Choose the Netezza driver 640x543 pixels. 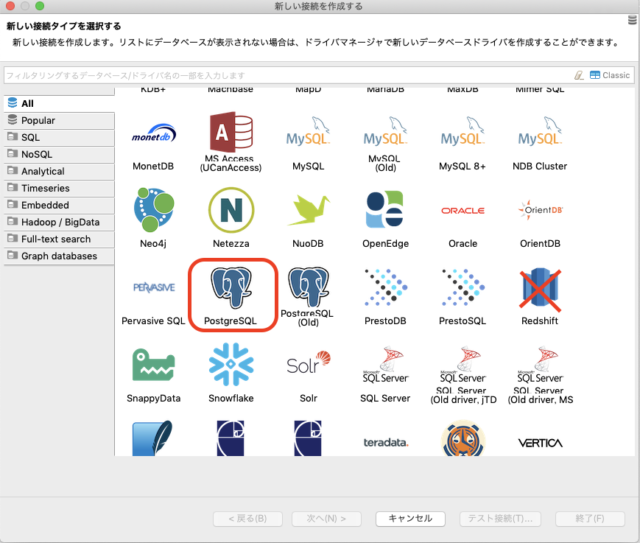click(x=231, y=210)
